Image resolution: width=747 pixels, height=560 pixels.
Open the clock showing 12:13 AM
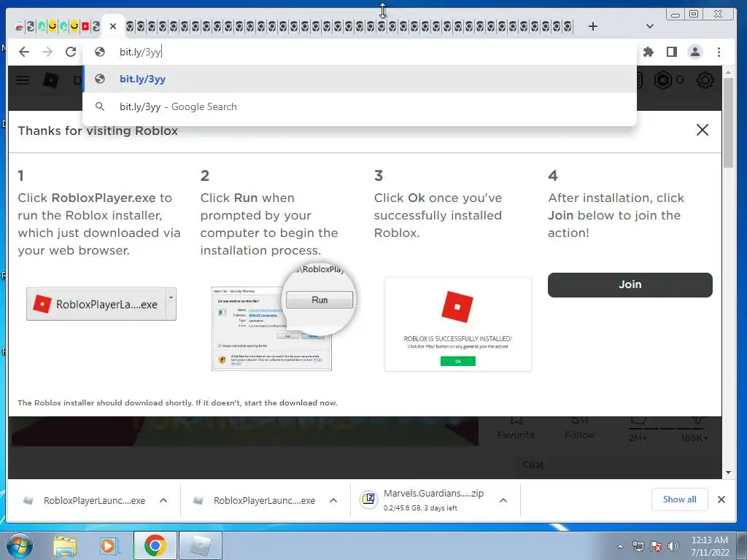709,546
